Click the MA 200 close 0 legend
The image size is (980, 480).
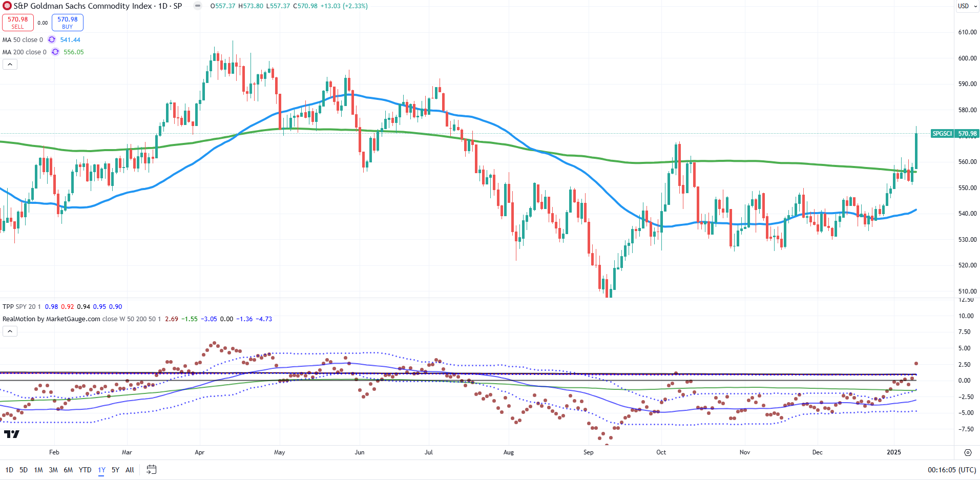25,52
